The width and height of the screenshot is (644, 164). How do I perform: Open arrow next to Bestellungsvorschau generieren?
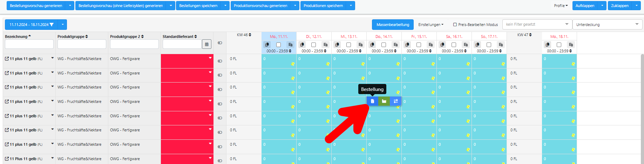[x=70, y=6]
